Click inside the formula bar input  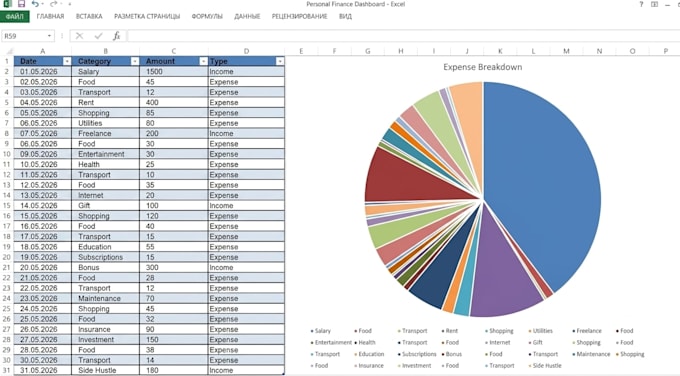click(x=403, y=36)
